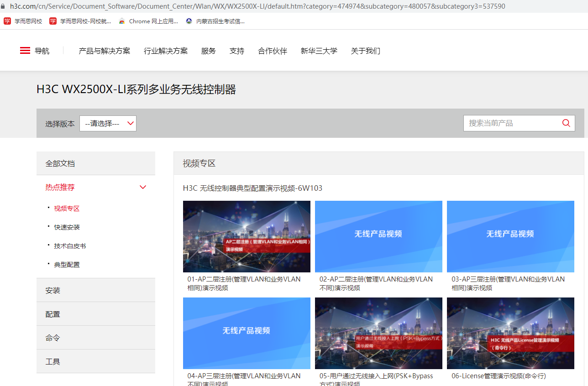Open the 产品与解决方案 menu
The width and height of the screenshot is (588, 386).
click(105, 51)
